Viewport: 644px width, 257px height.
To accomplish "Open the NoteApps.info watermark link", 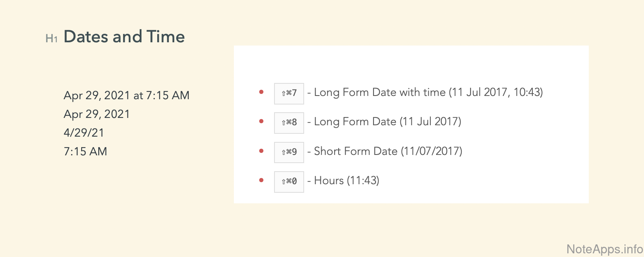I will pos(604,249).
